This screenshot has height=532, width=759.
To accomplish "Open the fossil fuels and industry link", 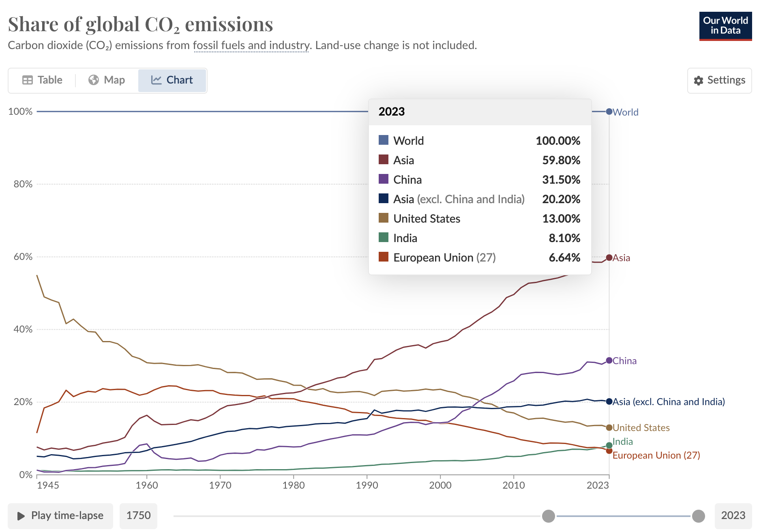I will pyautogui.click(x=251, y=45).
